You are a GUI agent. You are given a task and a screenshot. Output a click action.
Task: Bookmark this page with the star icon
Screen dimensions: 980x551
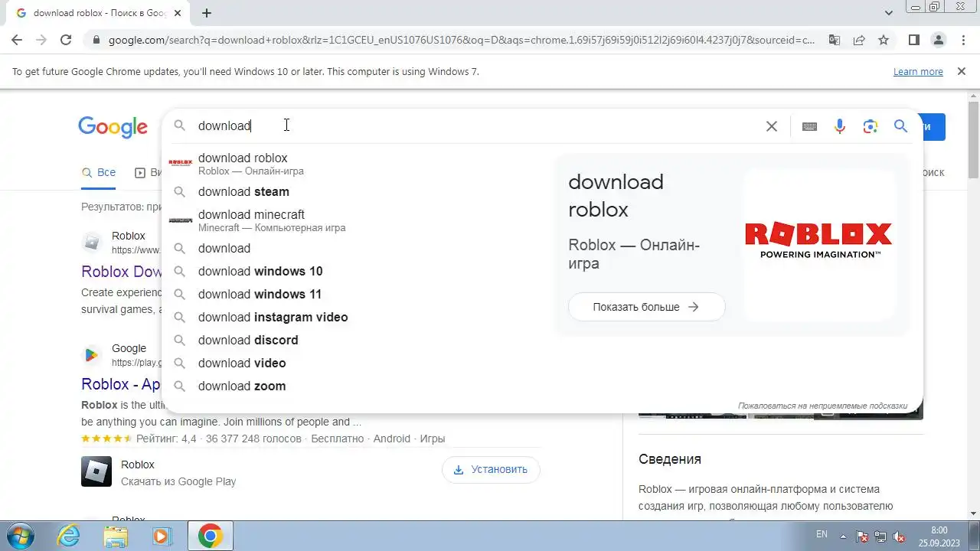[884, 40]
